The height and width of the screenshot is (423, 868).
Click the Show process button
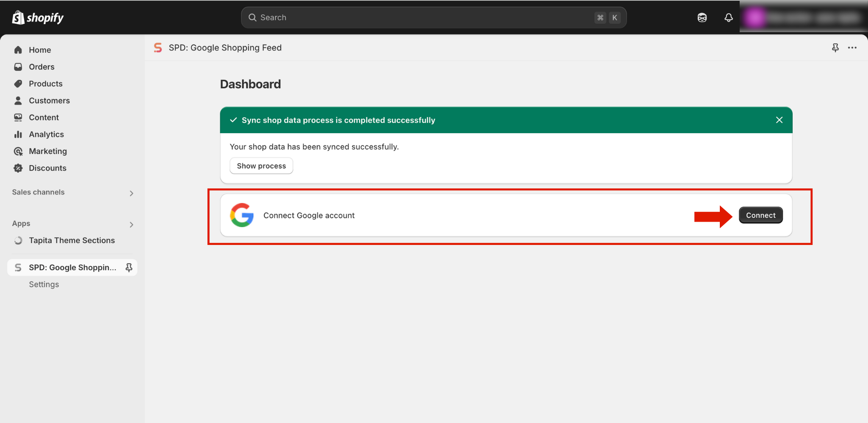coord(261,166)
